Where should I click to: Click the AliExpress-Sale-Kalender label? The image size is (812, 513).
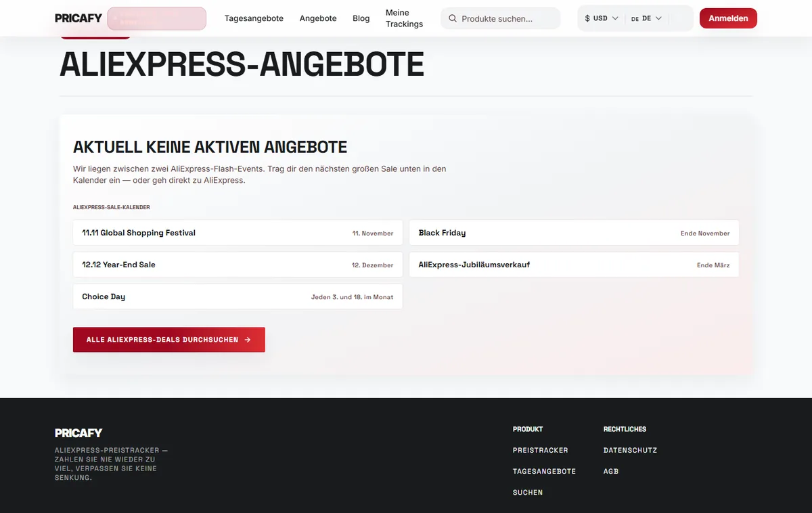pyautogui.click(x=112, y=207)
